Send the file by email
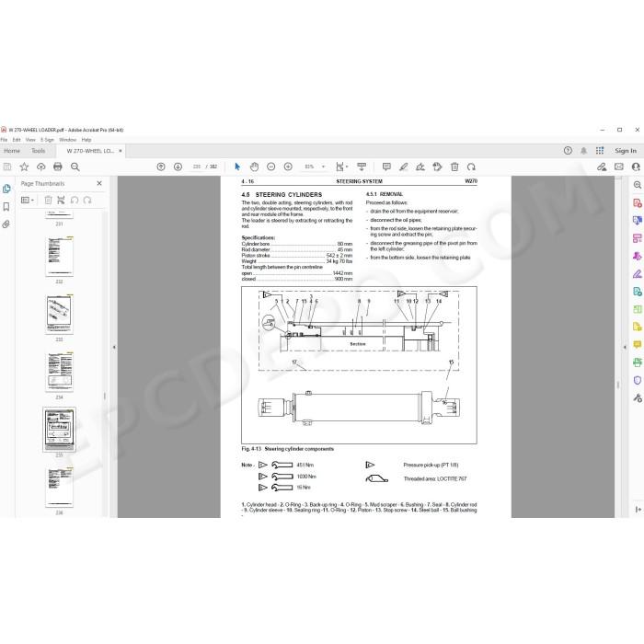The image size is (644, 644). (619, 167)
